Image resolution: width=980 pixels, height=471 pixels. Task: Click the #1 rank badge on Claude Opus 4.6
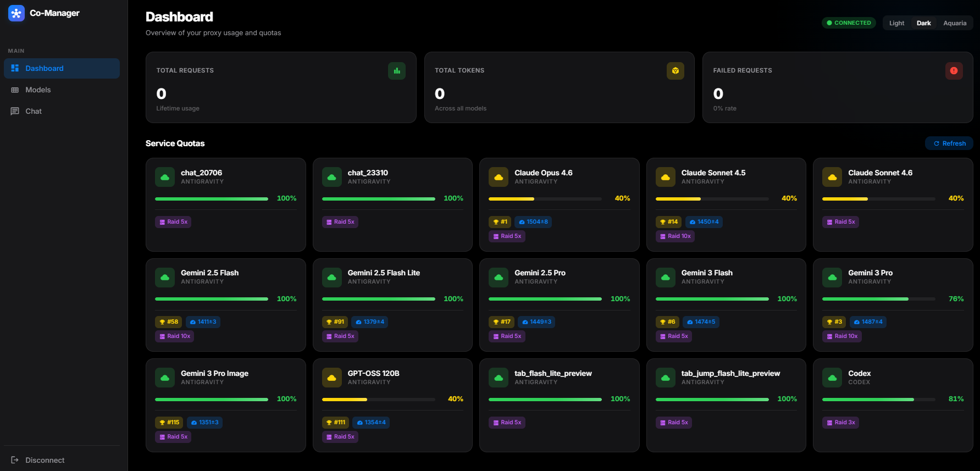coord(500,222)
